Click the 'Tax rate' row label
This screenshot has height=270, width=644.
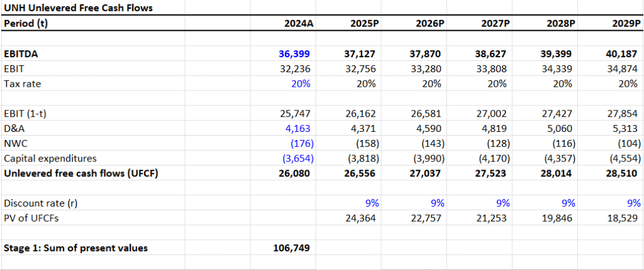click(x=23, y=84)
